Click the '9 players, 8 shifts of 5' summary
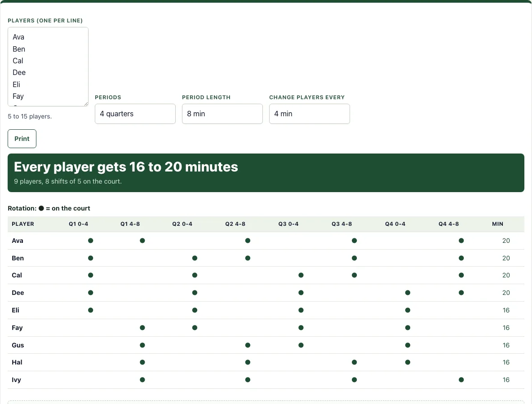 68,181
